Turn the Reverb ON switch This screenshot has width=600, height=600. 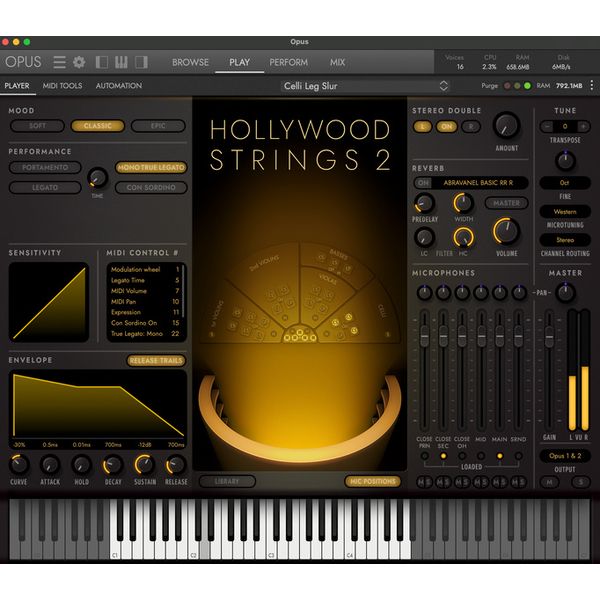tap(423, 183)
